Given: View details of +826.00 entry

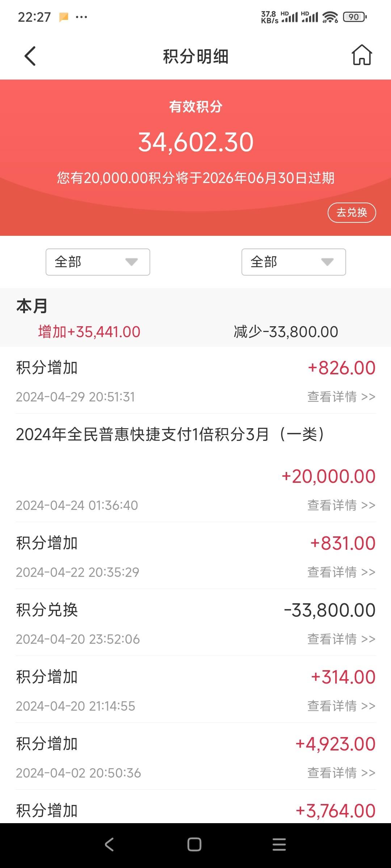Looking at the screenshot, I should point(341,397).
